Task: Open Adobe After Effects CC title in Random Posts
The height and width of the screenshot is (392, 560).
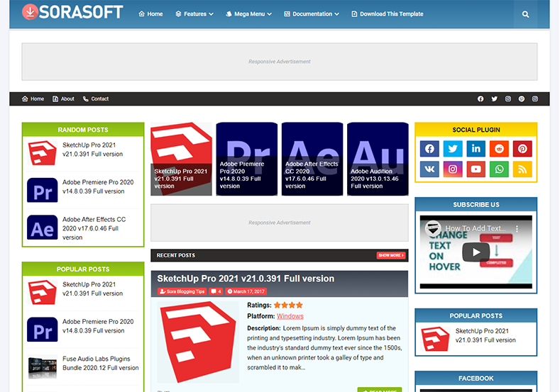Action: [94, 228]
